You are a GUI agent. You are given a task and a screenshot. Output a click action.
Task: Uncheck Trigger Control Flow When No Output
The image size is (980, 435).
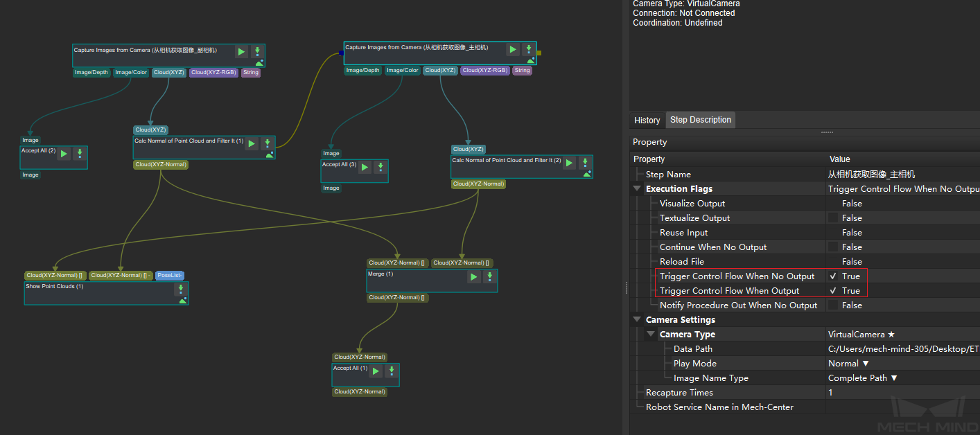[x=833, y=276]
